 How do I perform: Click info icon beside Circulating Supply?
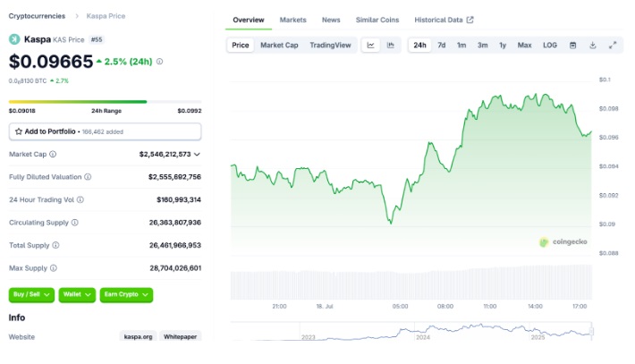click(x=74, y=223)
